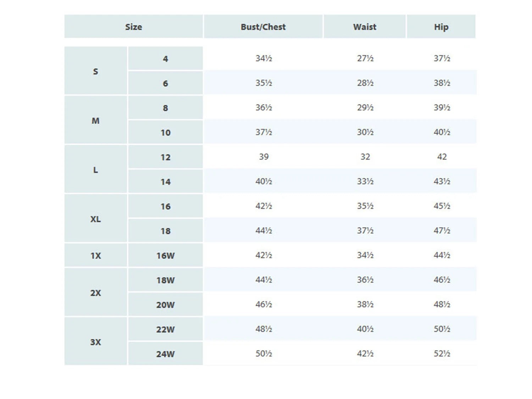Select waist value 27½ in size 4 row
This screenshot has height=399, width=532.
click(x=365, y=58)
